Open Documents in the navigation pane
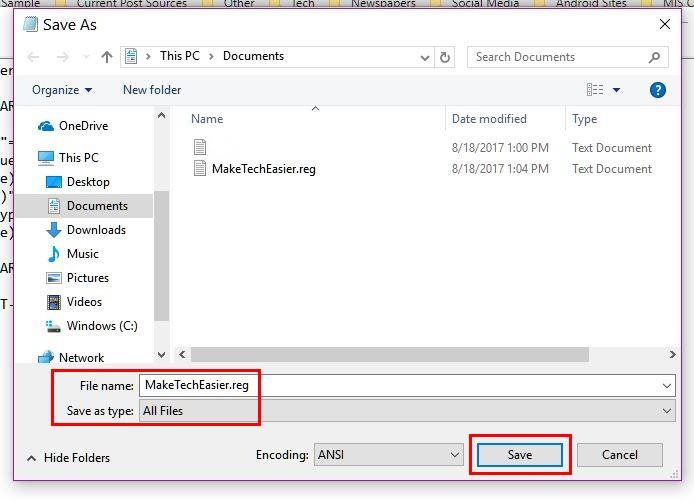 click(97, 206)
